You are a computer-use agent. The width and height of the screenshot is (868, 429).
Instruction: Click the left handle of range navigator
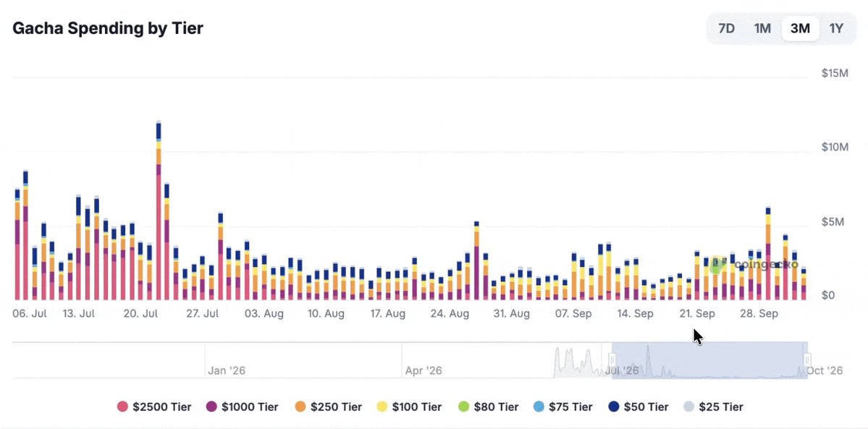pyautogui.click(x=612, y=360)
